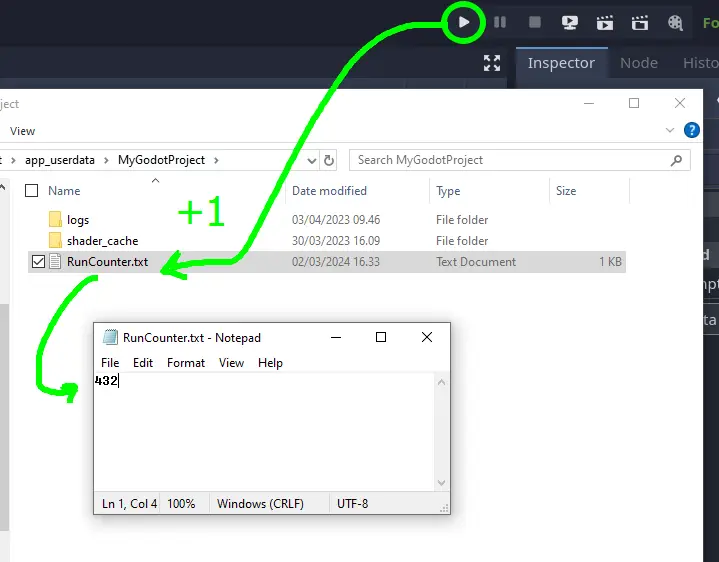This screenshot has height=562, width=719.
Task: Stop the running Godot project
Action: pyautogui.click(x=535, y=22)
